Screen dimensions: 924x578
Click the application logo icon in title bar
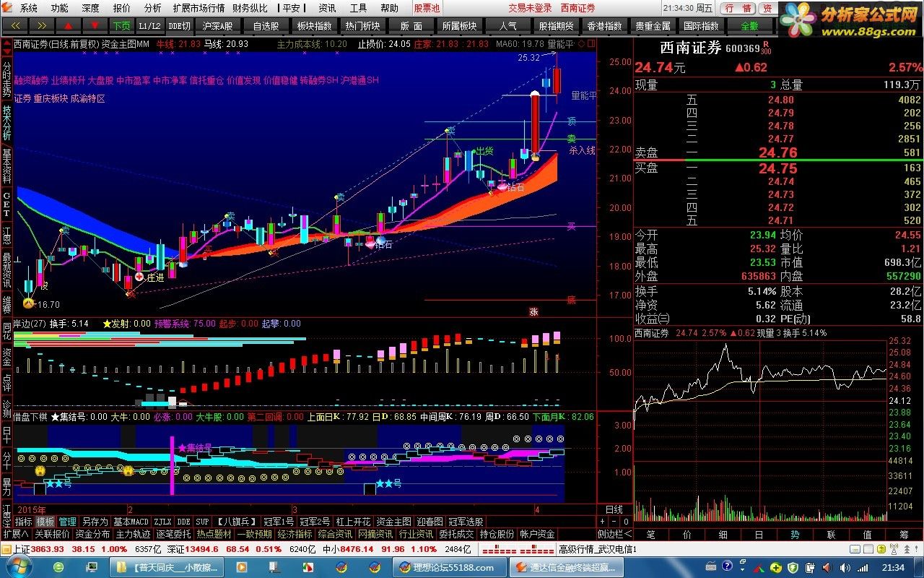(9, 9)
